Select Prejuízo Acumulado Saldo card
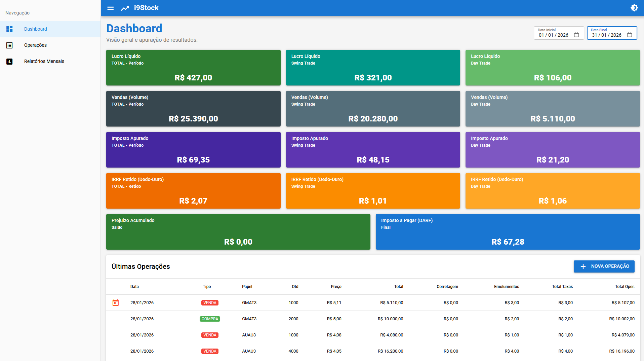The height and width of the screenshot is (361, 644). 238,232
